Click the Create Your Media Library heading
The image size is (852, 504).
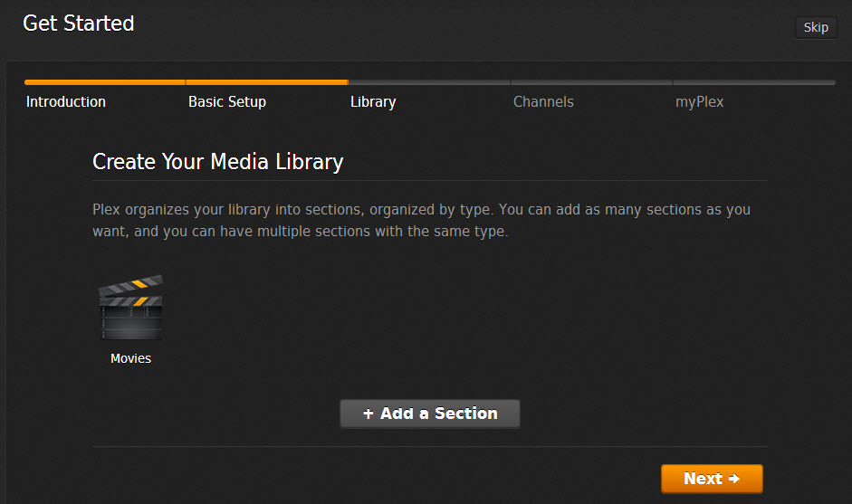218,162
